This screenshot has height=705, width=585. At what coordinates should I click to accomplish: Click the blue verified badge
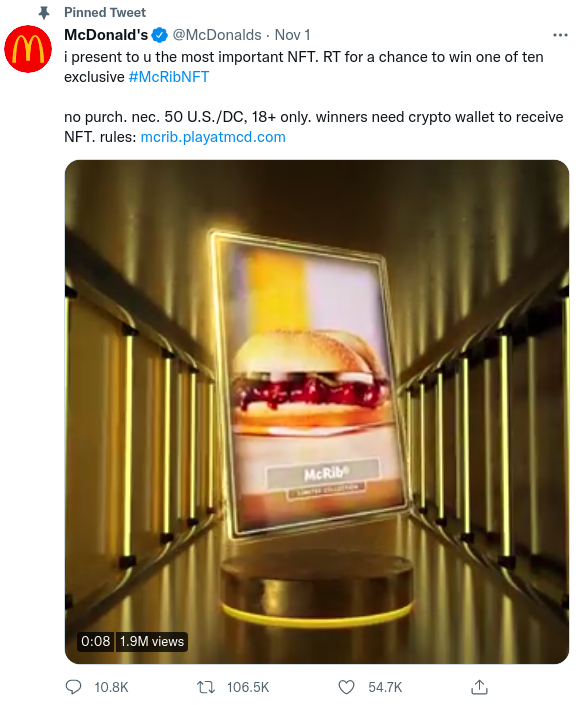[159, 35]
